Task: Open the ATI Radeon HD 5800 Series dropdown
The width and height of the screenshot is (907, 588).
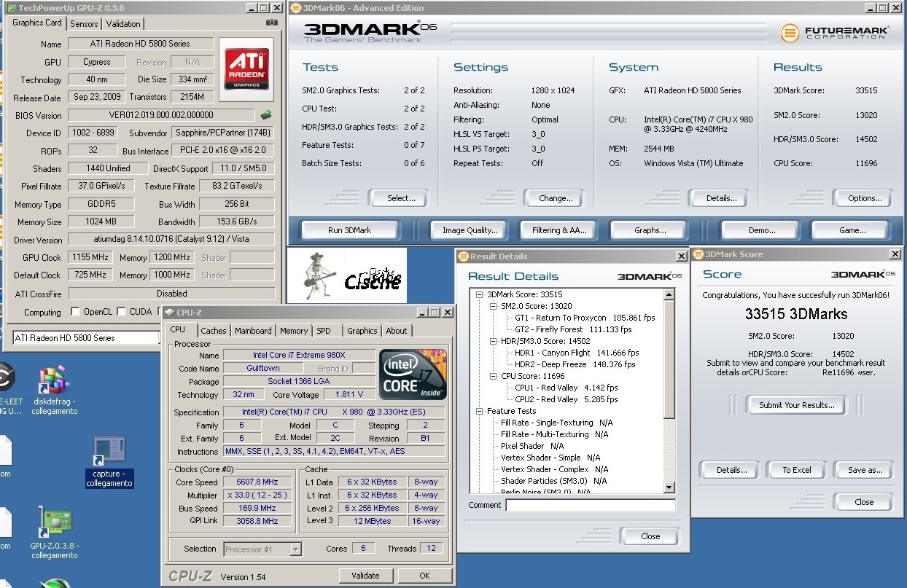Action: coord(86,337)
